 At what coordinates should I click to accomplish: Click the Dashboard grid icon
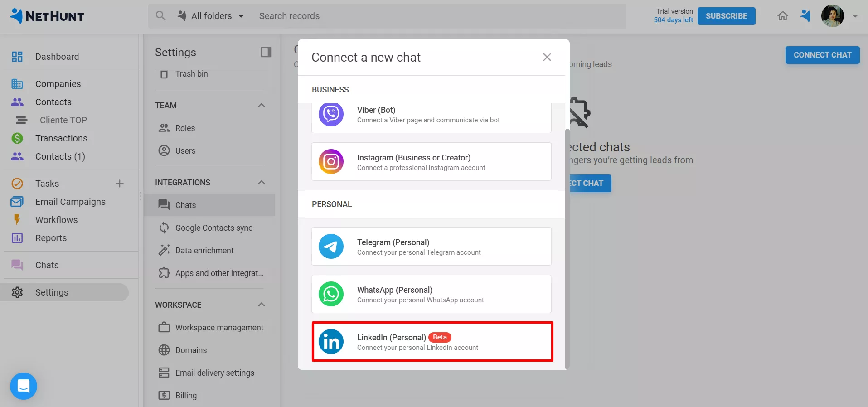point(17,57)
